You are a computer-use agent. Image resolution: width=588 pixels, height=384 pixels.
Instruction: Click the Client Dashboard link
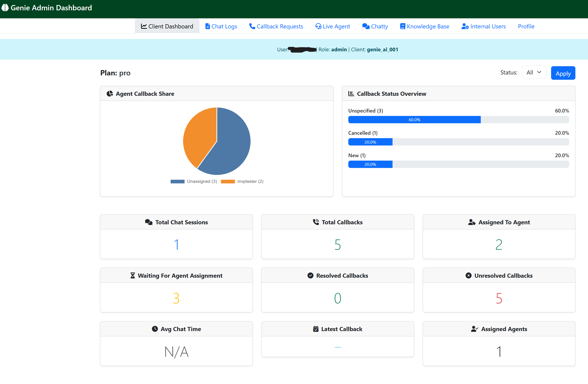(167, 26)
